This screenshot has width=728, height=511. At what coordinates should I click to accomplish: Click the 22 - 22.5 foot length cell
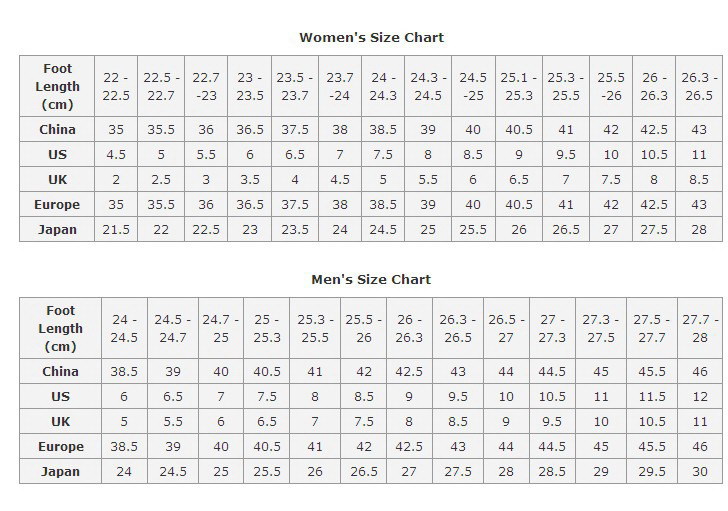point(114,86)
